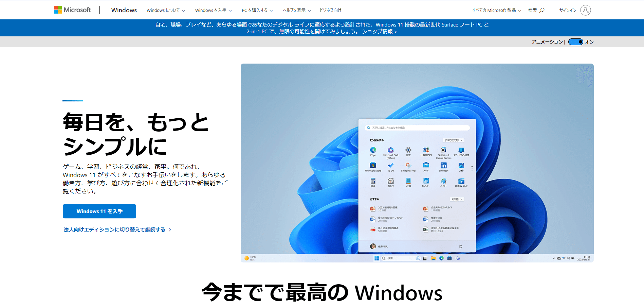
Task: Open the search magnifier icon in the header
Action: 542,10
